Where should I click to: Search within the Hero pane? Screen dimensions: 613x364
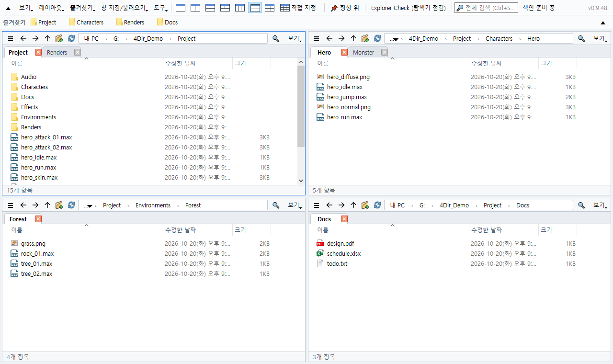pos(581,38)
